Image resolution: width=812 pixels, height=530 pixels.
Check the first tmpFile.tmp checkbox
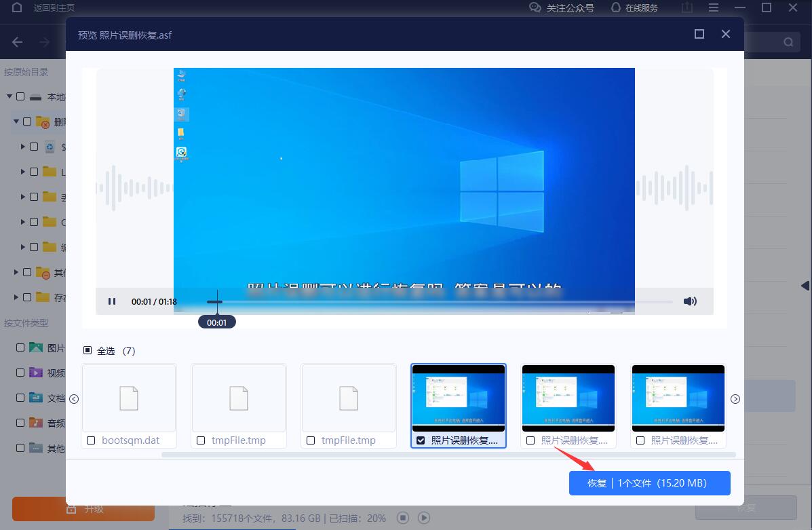tap(201, 440)
